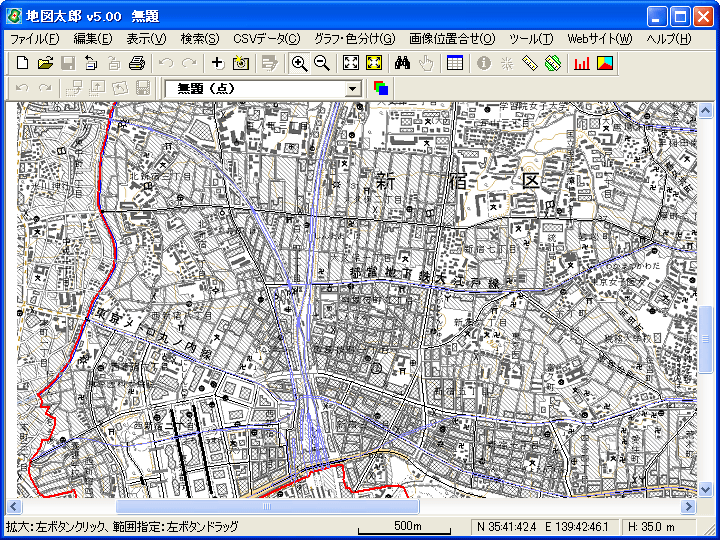Image resolution: width=720 pixels, height=540 pixels.
Task: Click the vertical scrollbar down arrow
Action: 706,490
